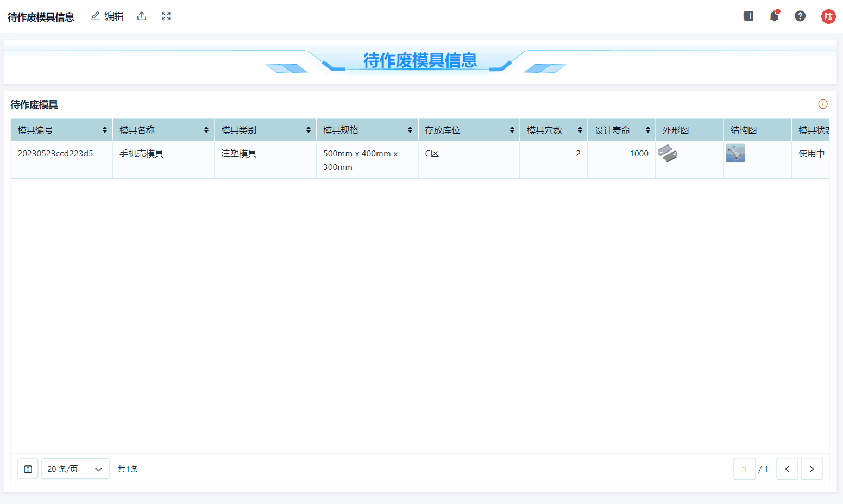Screen dimensions: 843x504
Task: Click the orange info icon above table
Action: [x=823, y=104]
